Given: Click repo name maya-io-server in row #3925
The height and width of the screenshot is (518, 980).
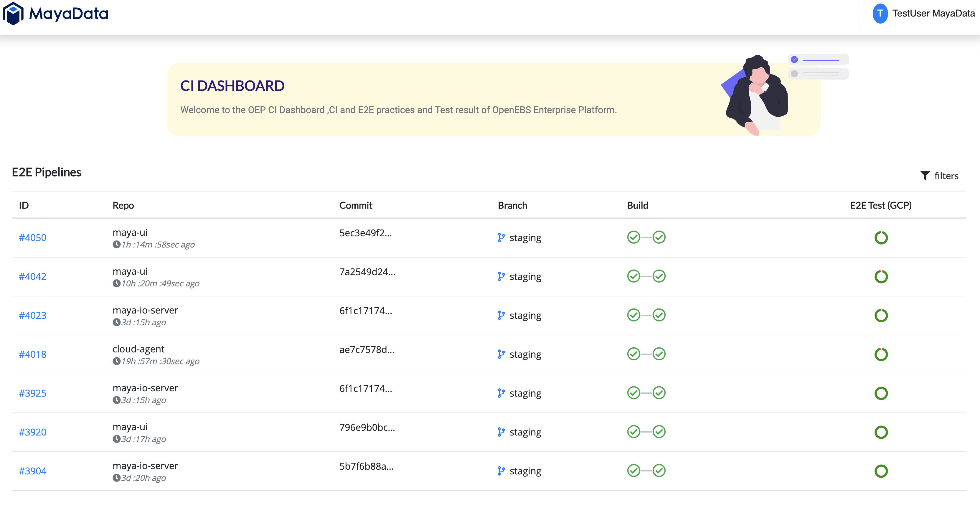Looking at the screenshot, I should coord(145,388).
